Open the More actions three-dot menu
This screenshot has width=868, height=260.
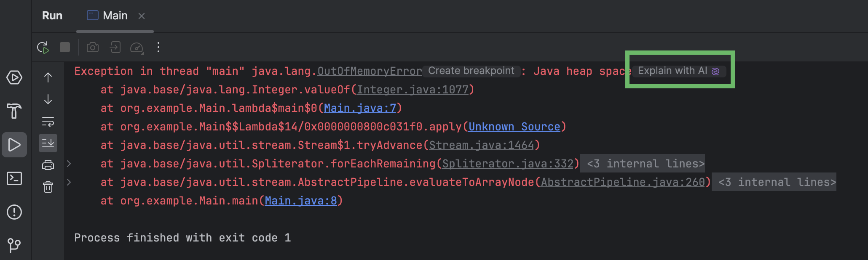click(x=158, y=48)
